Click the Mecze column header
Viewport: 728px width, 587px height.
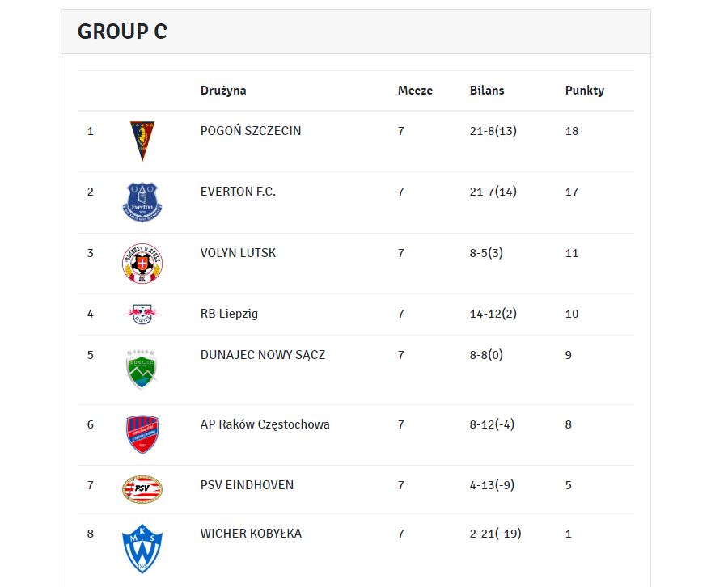click(415, 91)
